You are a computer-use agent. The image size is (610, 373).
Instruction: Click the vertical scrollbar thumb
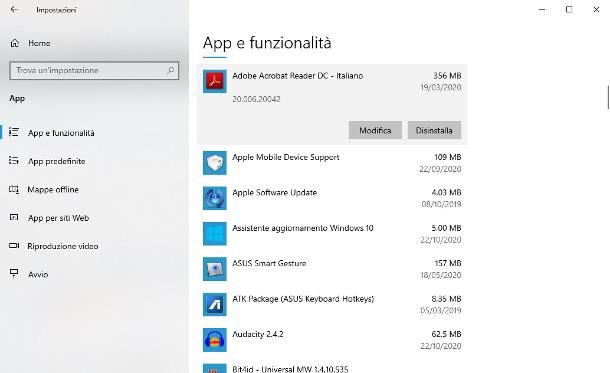tap(608, 97)
